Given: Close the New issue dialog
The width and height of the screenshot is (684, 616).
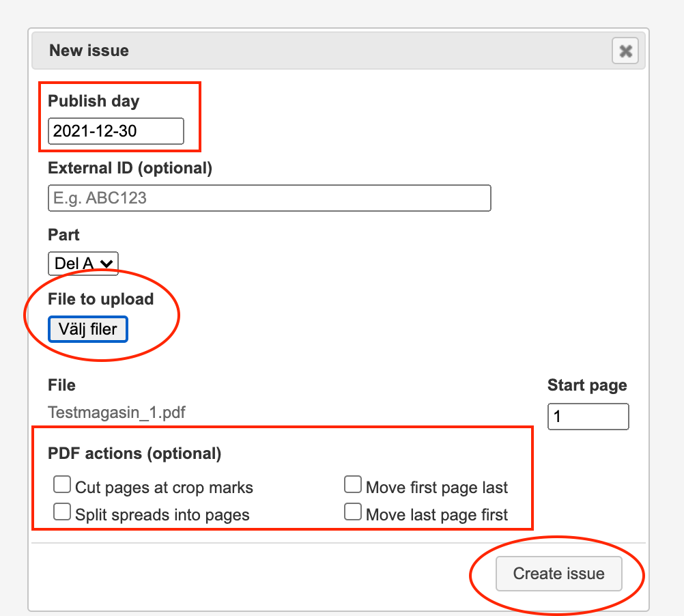Looking at the screenshot, I should point(625,51).
